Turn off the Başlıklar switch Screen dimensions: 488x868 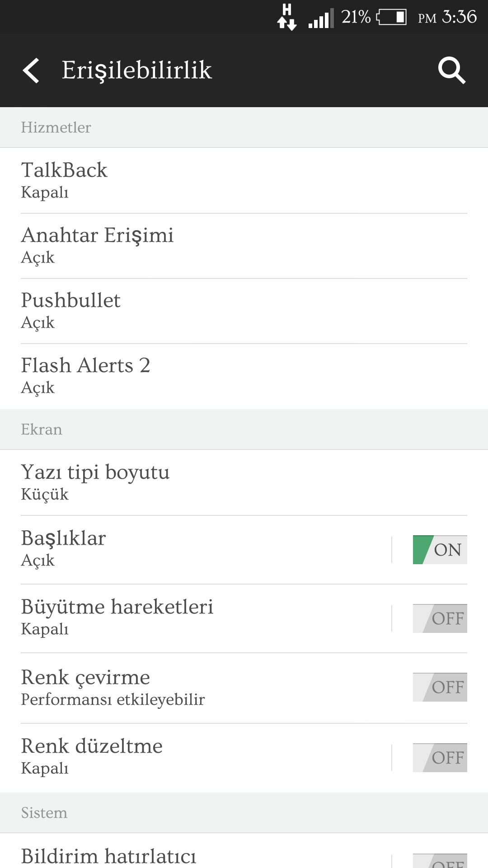(440, 550)
